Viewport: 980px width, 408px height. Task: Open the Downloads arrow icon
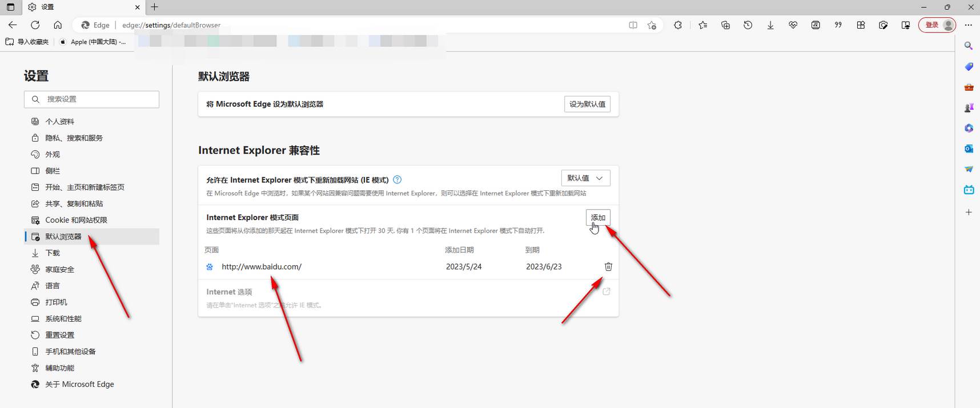[770, 25]
